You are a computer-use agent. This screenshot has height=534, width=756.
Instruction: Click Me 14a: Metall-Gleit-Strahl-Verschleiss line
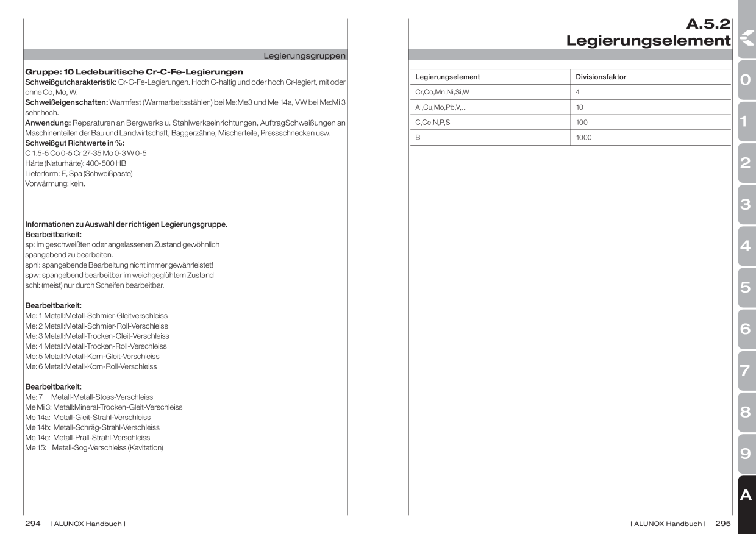pos(88,418)
